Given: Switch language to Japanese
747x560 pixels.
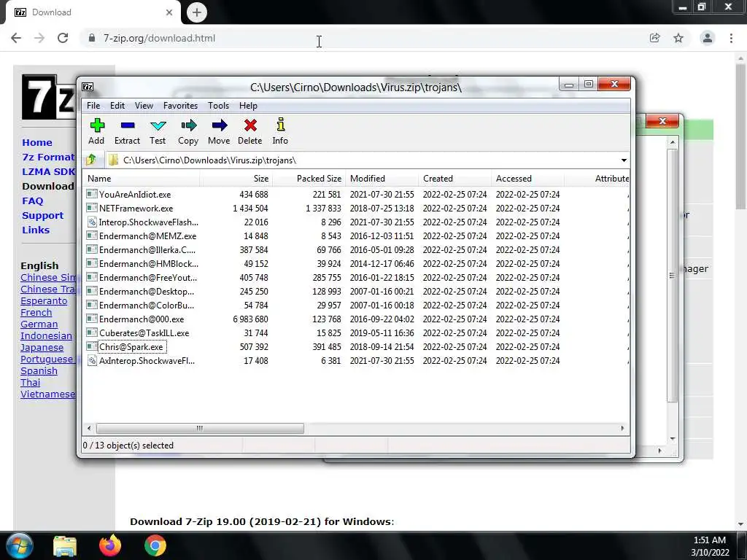Looking at the screenshot, I should (42, 348).
